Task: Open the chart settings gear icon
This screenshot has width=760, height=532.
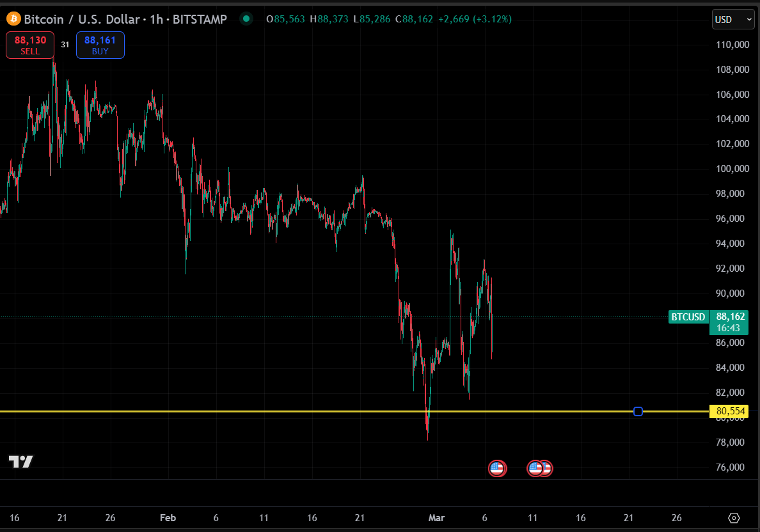Action: pos(734,518)
